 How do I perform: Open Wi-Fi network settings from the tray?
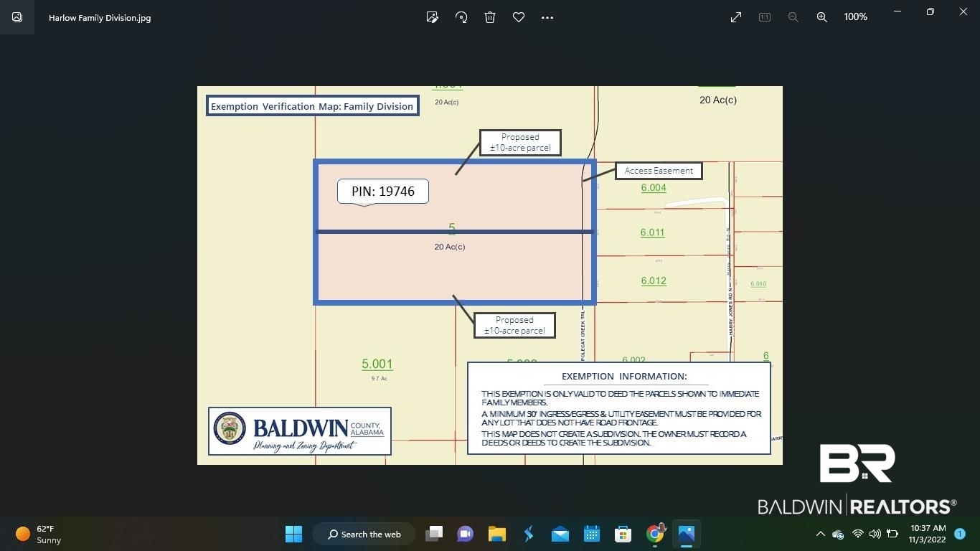(857, 534)
